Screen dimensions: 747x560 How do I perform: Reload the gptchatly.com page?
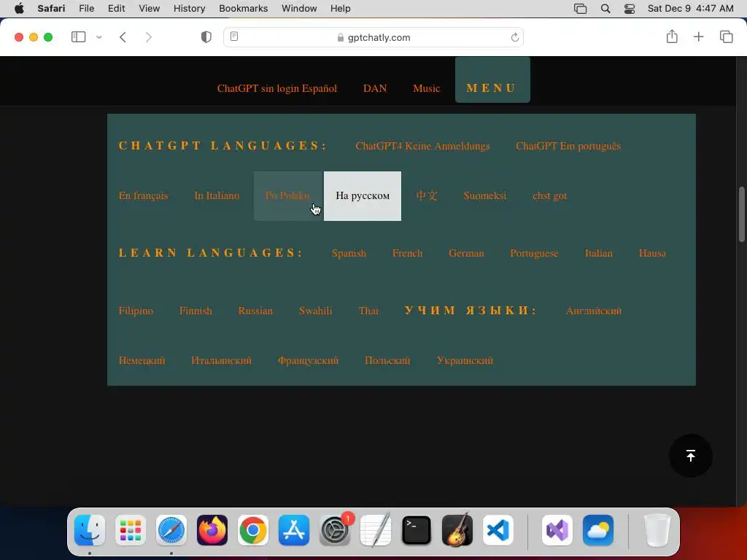(514, 37)
